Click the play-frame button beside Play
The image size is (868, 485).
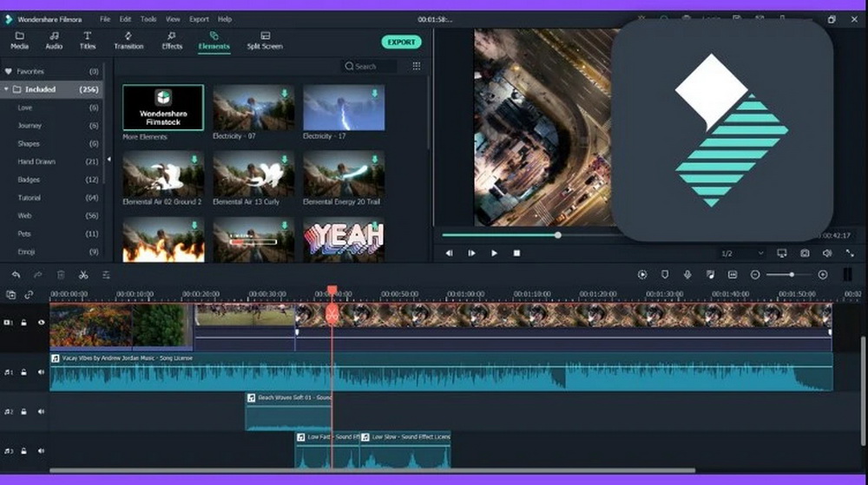[471, 253]
